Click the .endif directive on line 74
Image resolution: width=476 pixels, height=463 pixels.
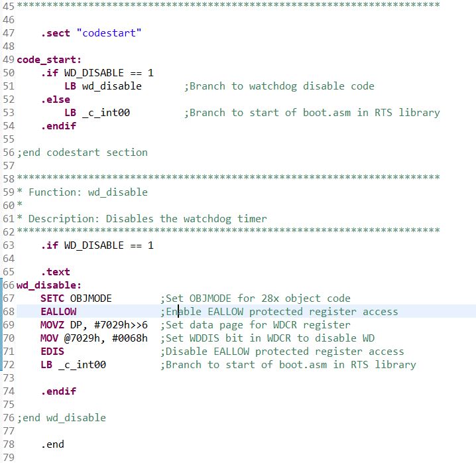(x=58, y=391)
